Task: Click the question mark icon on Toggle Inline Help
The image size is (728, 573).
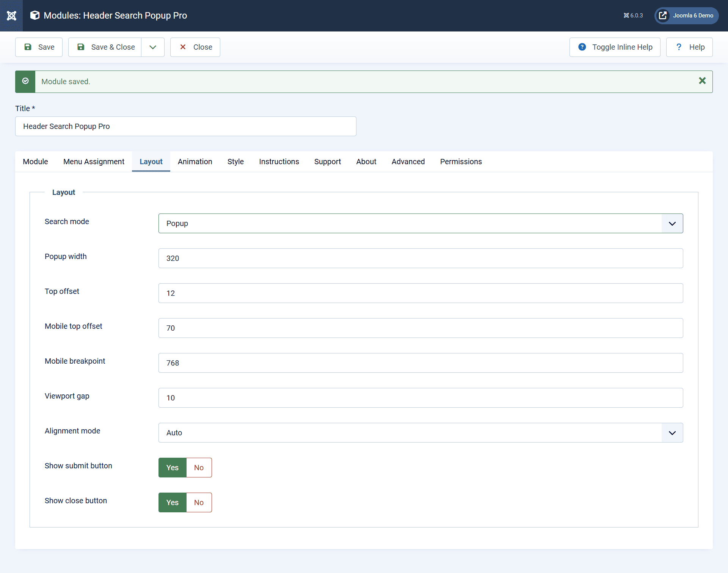Action: [582, 47]
